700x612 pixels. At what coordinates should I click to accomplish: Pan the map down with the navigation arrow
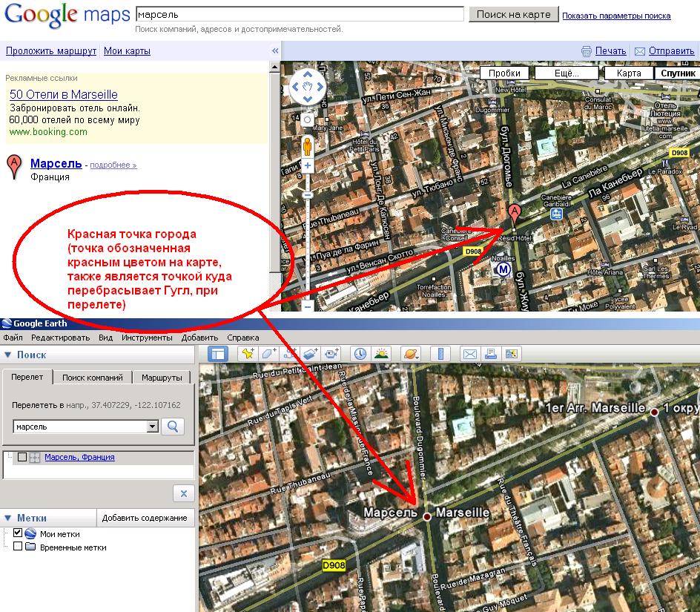308,99
